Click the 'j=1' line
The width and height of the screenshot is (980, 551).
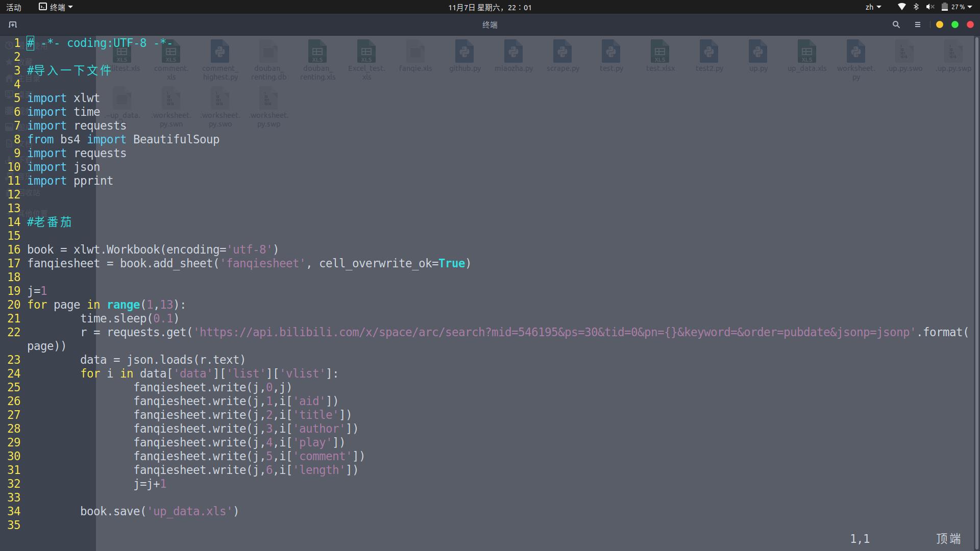click(x=37, y=291)
